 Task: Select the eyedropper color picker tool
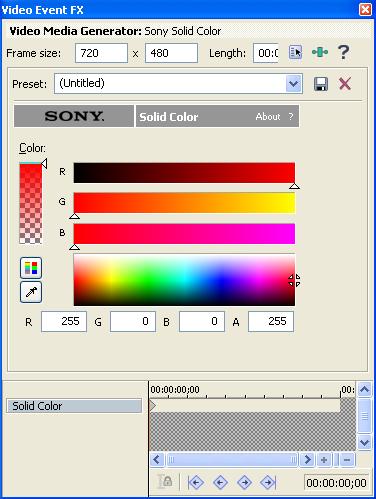31,292
